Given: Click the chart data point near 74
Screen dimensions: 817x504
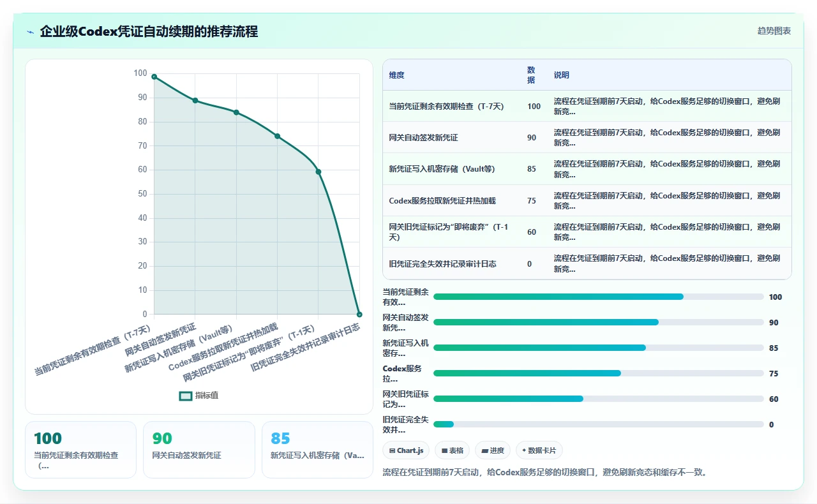Looking at the screenshot, I should 277,136.
